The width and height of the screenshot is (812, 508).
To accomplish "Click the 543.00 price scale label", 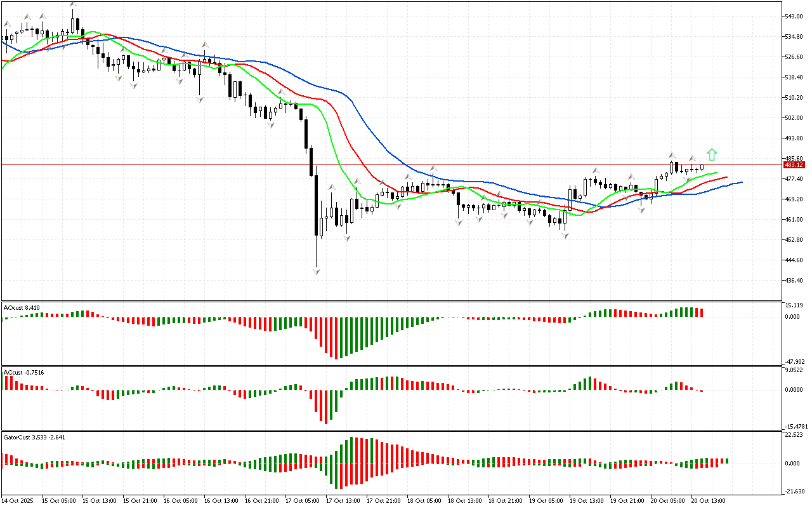I will tap(794, 17).
